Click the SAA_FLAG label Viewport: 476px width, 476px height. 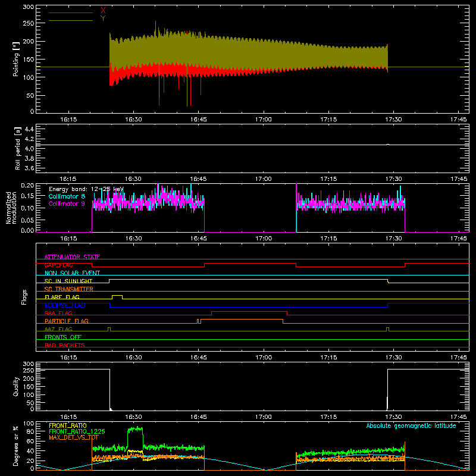58,313
